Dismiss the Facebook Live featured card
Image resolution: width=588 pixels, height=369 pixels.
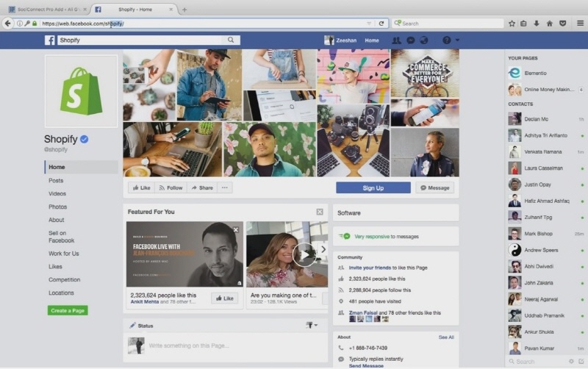235,229
